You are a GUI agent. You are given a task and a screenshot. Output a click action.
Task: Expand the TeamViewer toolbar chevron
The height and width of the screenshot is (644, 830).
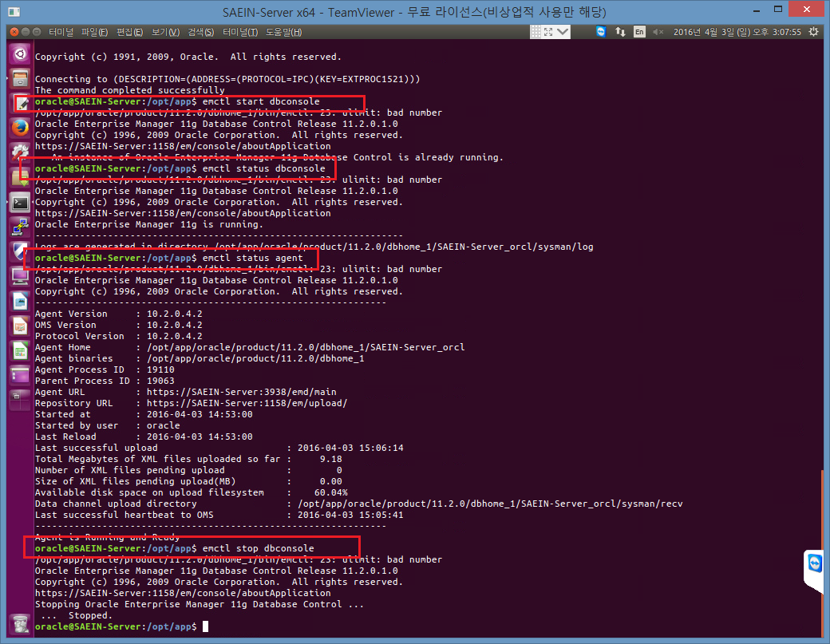(x=563, y=32)
